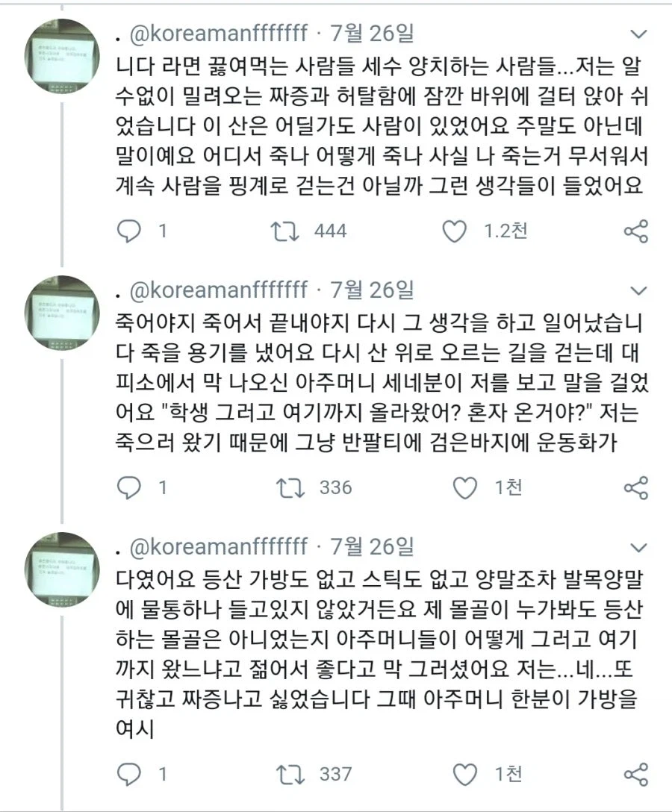Expand the second tweet's dropdown arrow
The width and height of the screenshot is (672, 812).
(638, 290)
